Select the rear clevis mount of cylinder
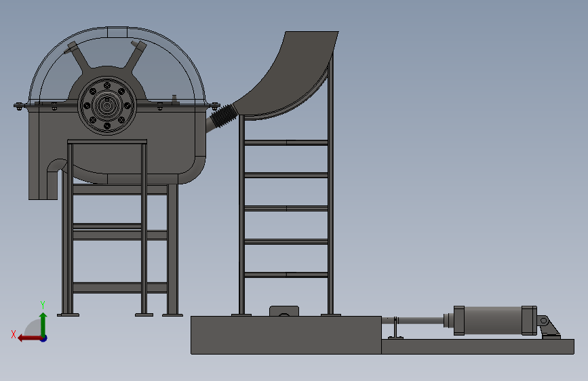Image resolution: width=588 pixels, height=381 pixels. pyautogui.click(x=549, y=327)
